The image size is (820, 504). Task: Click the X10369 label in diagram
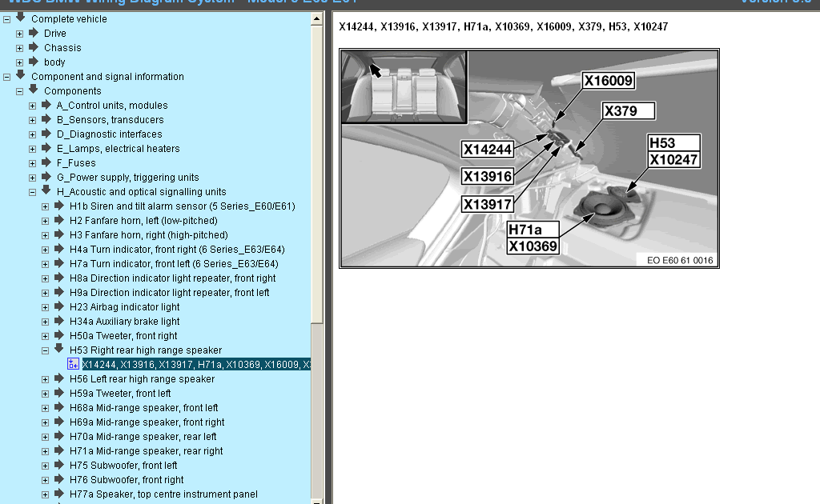click(533, 246)
